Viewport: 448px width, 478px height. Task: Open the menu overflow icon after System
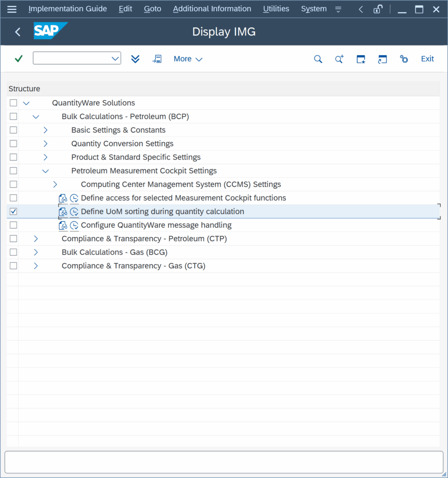coord(338,9)
